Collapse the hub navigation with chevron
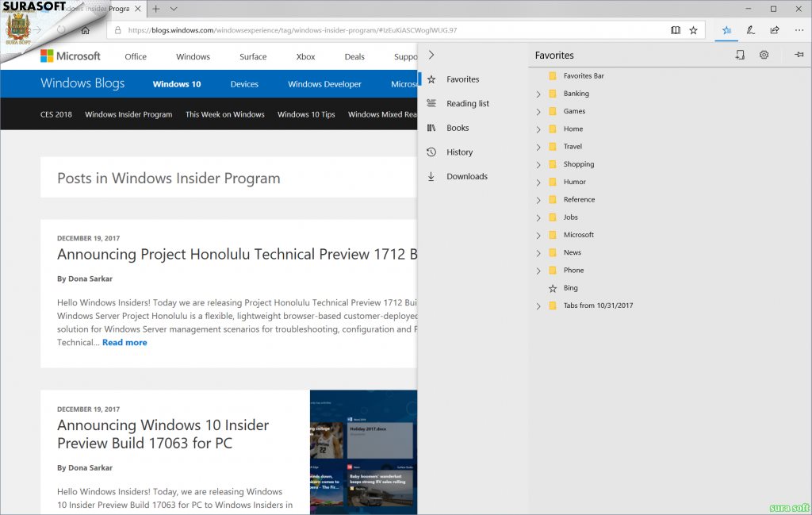Viewport: 812px width, 515px height. coord(431,55)
